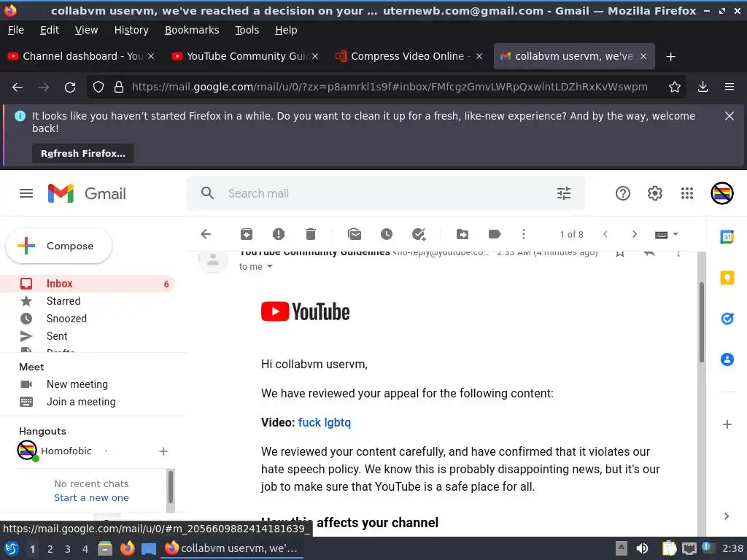
Task: Open more actions three-dot menu in toolbar
Action: [x=524, y=234]
